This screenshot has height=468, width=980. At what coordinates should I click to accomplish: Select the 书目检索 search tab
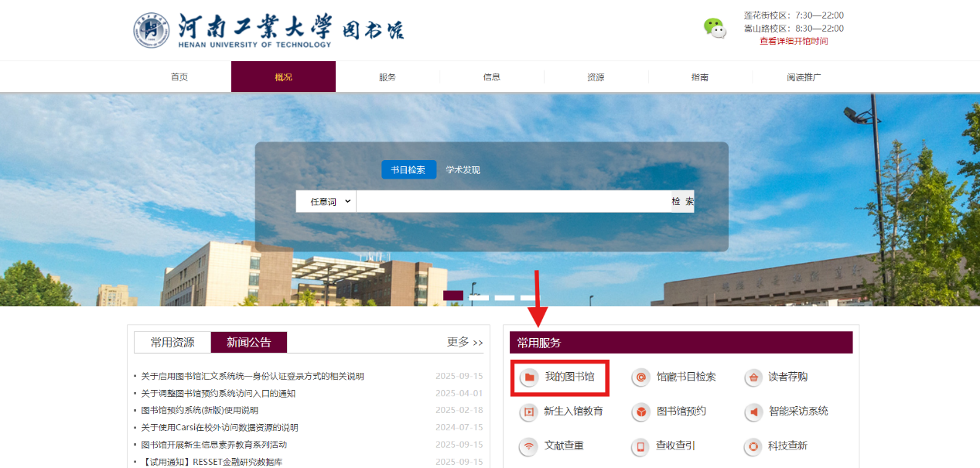click(408, 169)
